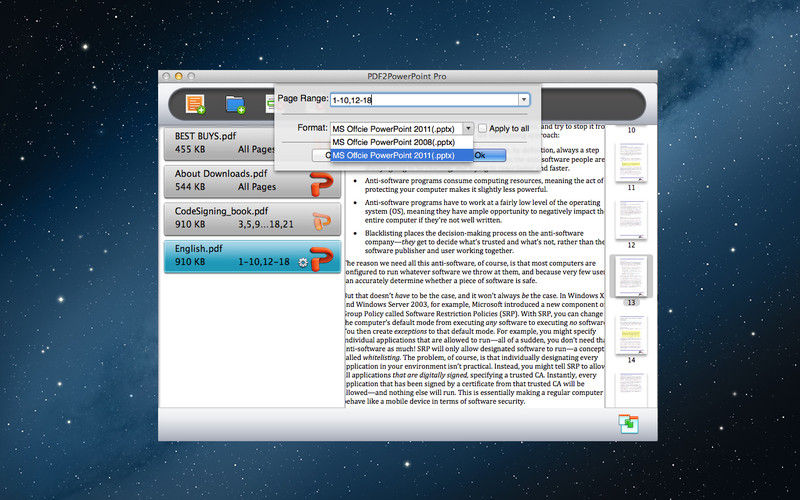Choose MS Offcie PowerPoint 2011(.pptx) list option

402,155
